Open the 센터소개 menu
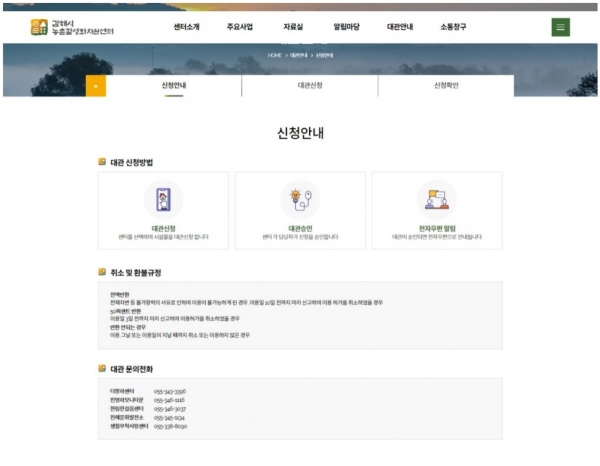 pyautogui.click(x=186, y=27)
